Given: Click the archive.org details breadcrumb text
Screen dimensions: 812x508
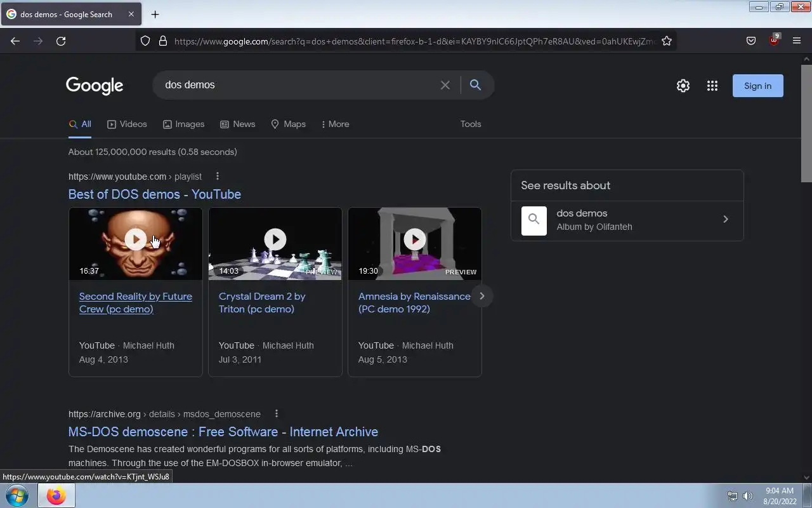Looking at the screenshot, I should point(164,414).
